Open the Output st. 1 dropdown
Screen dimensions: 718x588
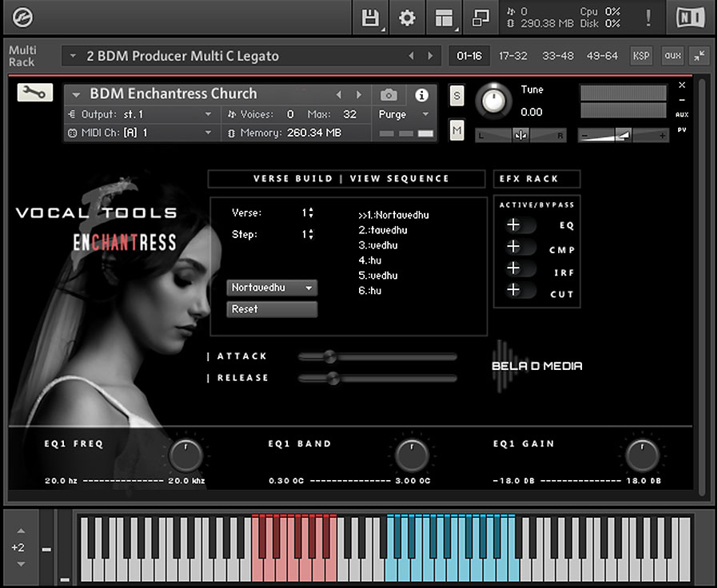click(x=142, y=114)
